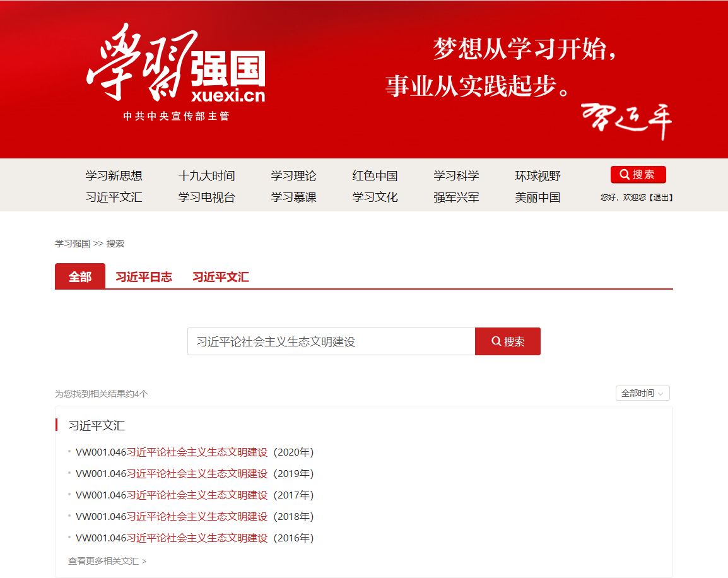This screenshot has width=728, height=578.
Task: Click the 退出 logout link
Action: tap(660, 198)
